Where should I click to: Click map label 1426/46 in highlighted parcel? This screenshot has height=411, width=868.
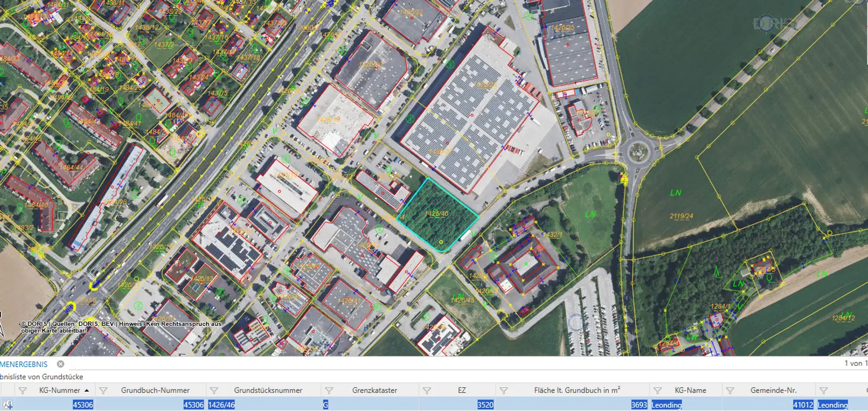437,213
